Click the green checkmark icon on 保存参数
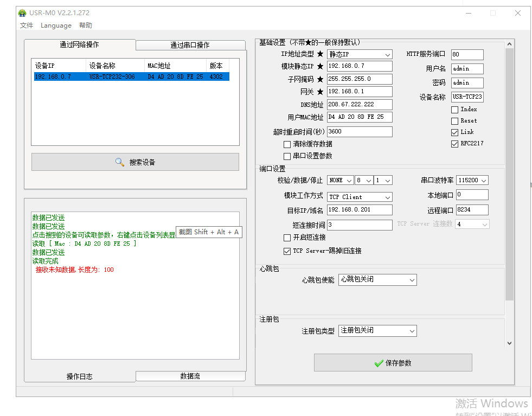This screenshot has height=416, width=532. tap(379, 363)
